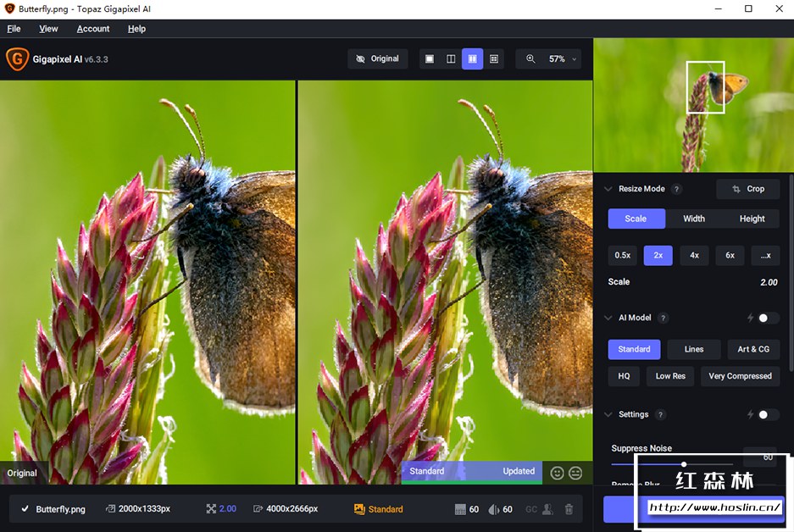Click the Crop button
794x532 pixels.
pos(748,189)
